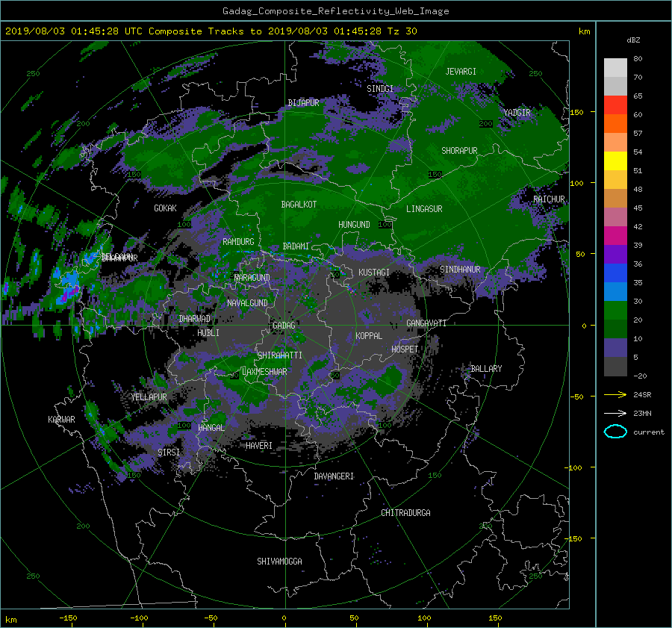Click the BADAMI city label

[296, 246]
